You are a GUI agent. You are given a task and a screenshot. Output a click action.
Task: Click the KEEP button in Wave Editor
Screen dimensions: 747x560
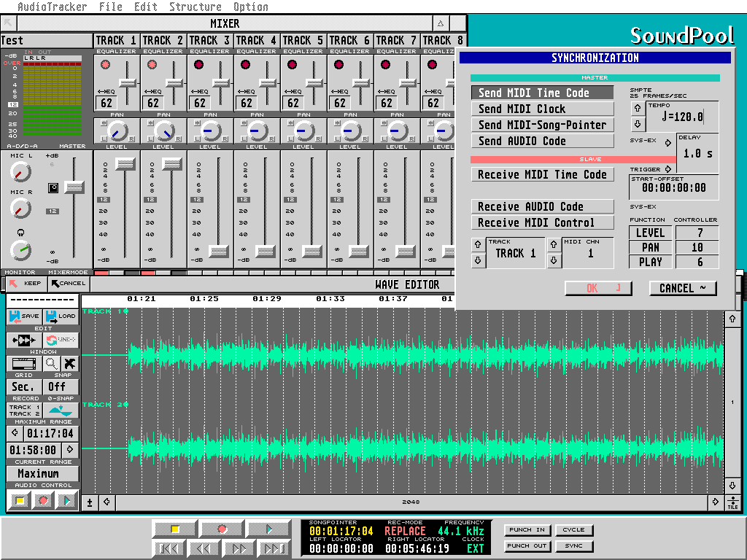27,284
